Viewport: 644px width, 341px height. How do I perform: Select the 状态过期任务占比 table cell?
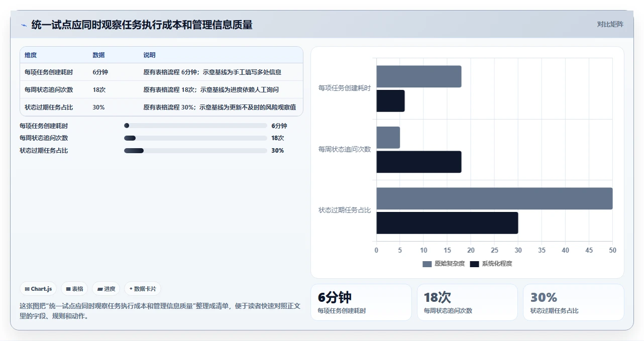pyautogui.click(x=49, y=107)
